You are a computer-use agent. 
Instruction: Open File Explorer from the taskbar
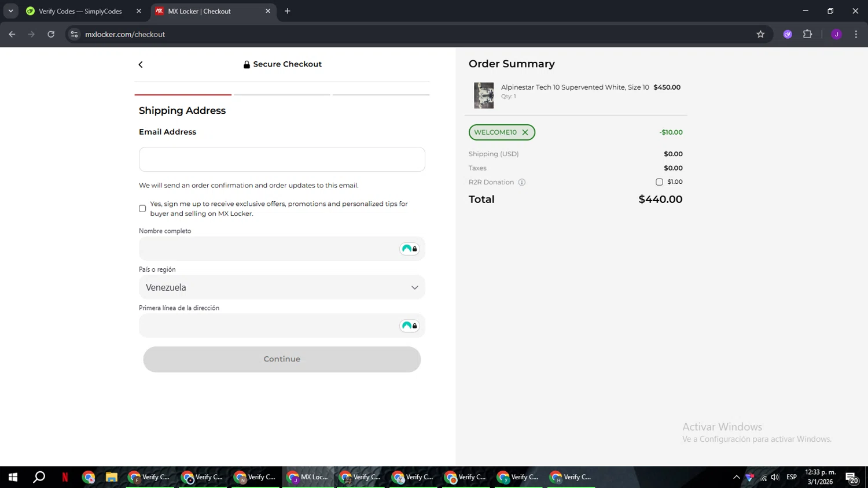click(112, 477)
